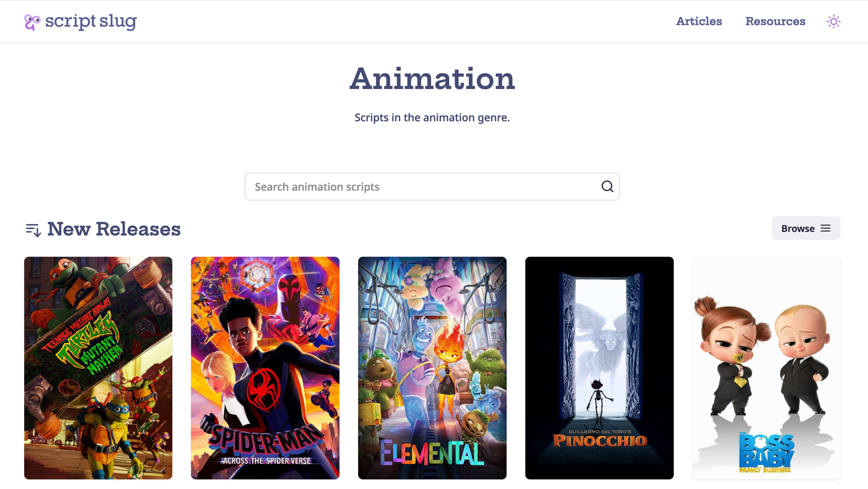Open the Across the Spider-Verse poster

(265, 368)
